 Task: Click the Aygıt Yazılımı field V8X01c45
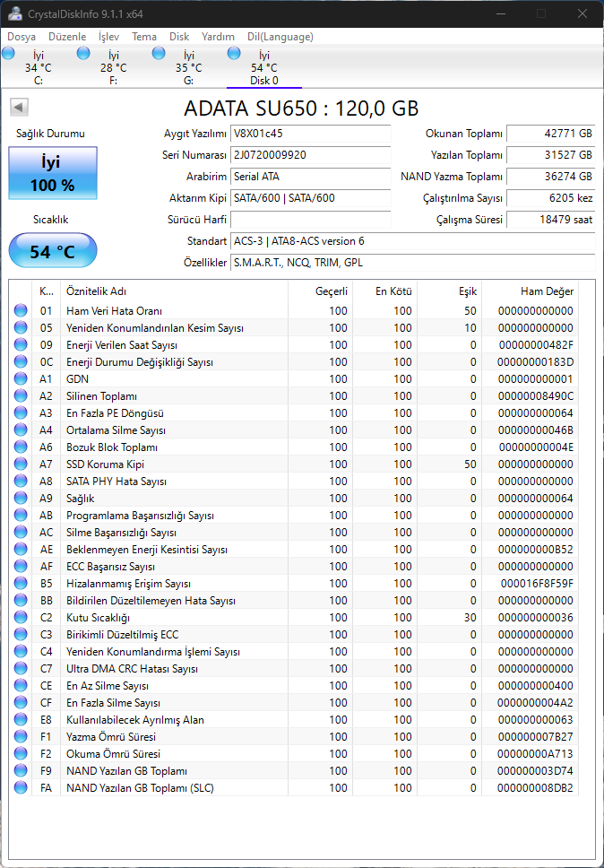coord(310,134)
